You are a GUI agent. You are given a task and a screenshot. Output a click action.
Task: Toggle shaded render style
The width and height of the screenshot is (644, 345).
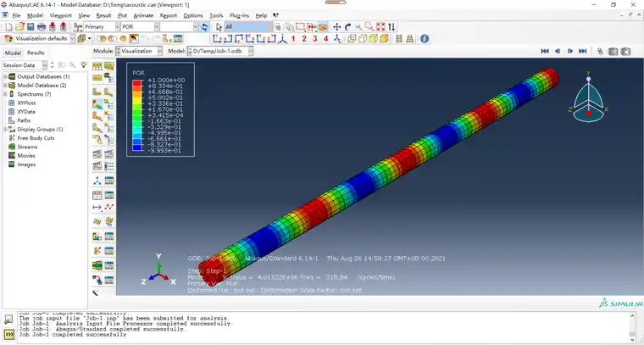pos(384,39)
